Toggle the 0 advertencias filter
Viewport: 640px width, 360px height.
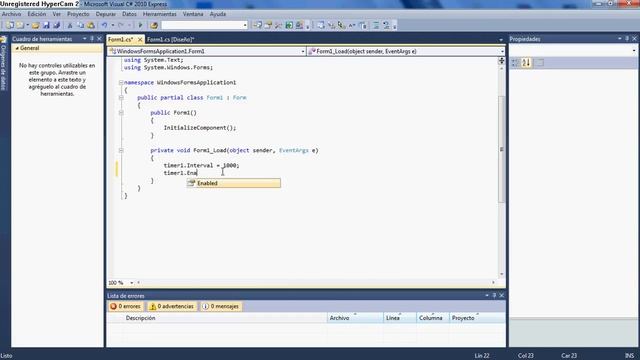tap(172, 306)
